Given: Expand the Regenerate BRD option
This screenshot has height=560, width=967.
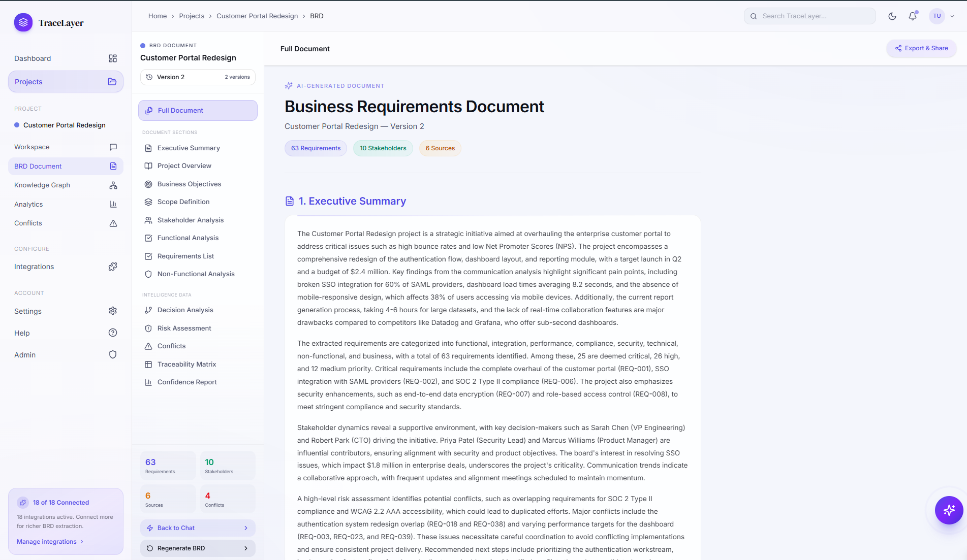Looking at the screenshot, I should coord(198,548).
